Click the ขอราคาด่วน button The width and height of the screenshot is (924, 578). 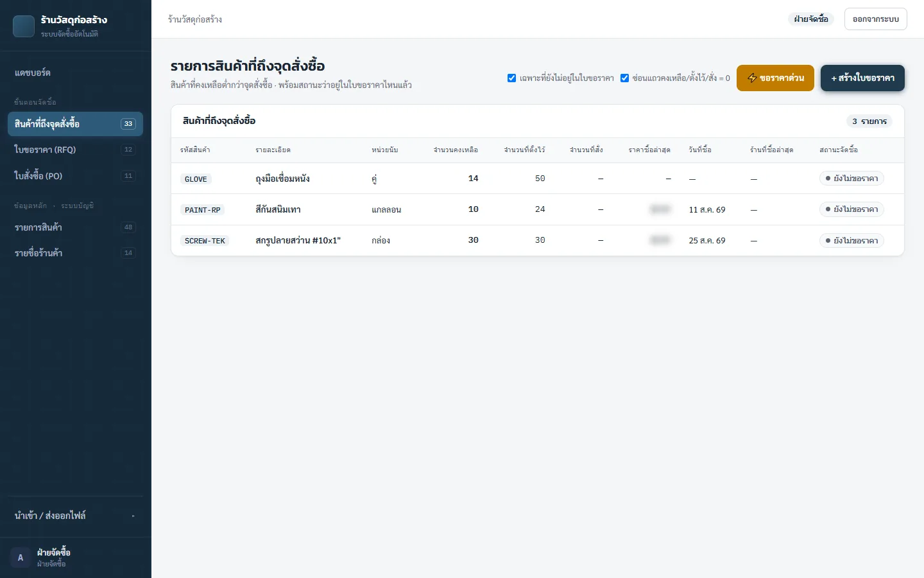(775, 78)
